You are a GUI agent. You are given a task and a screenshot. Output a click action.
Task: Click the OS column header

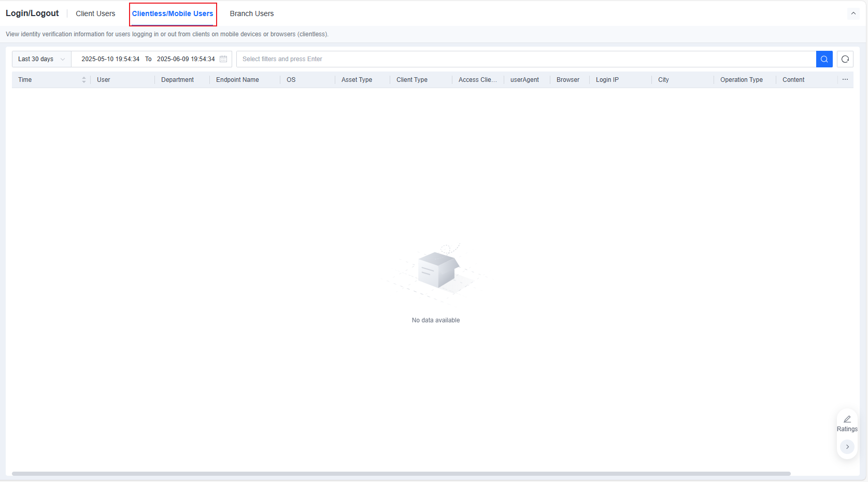291,80
